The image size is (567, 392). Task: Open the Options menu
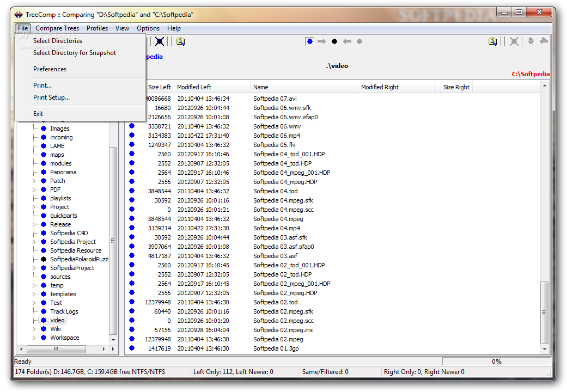148,28
